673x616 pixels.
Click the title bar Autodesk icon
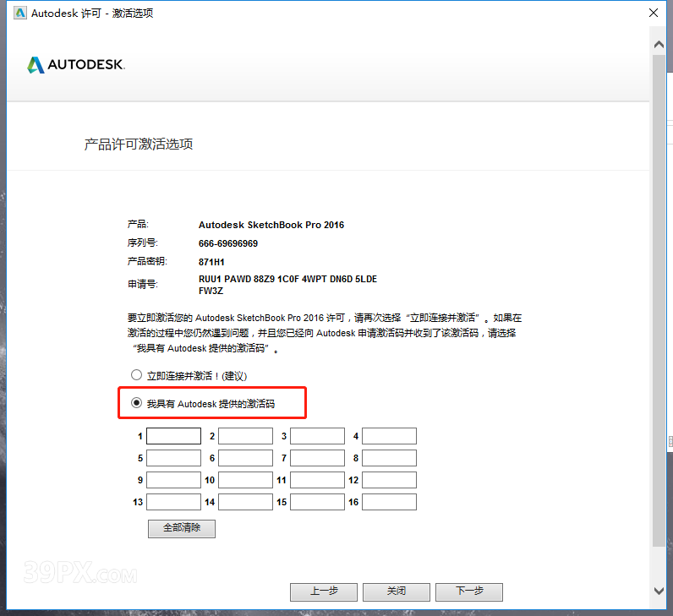click(20, 14)
